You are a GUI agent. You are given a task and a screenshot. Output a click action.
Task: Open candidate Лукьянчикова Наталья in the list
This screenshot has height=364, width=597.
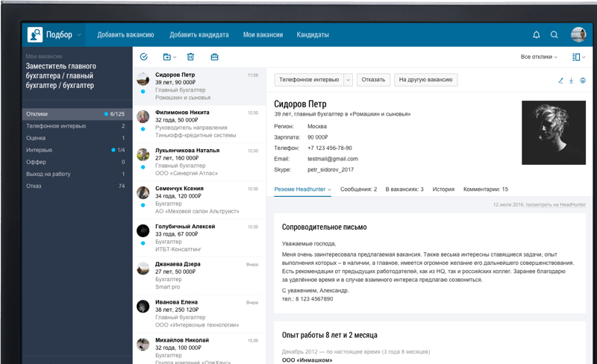click(187, 150)
